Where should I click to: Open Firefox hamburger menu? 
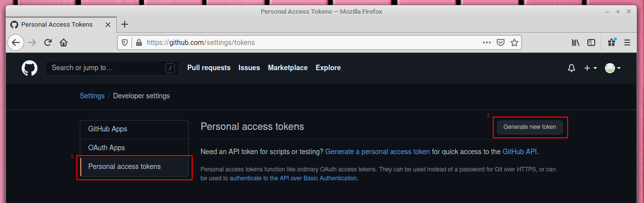[627, 42]
